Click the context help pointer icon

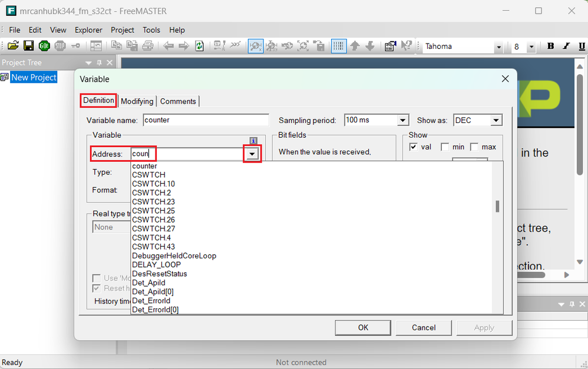pos(406,46)
